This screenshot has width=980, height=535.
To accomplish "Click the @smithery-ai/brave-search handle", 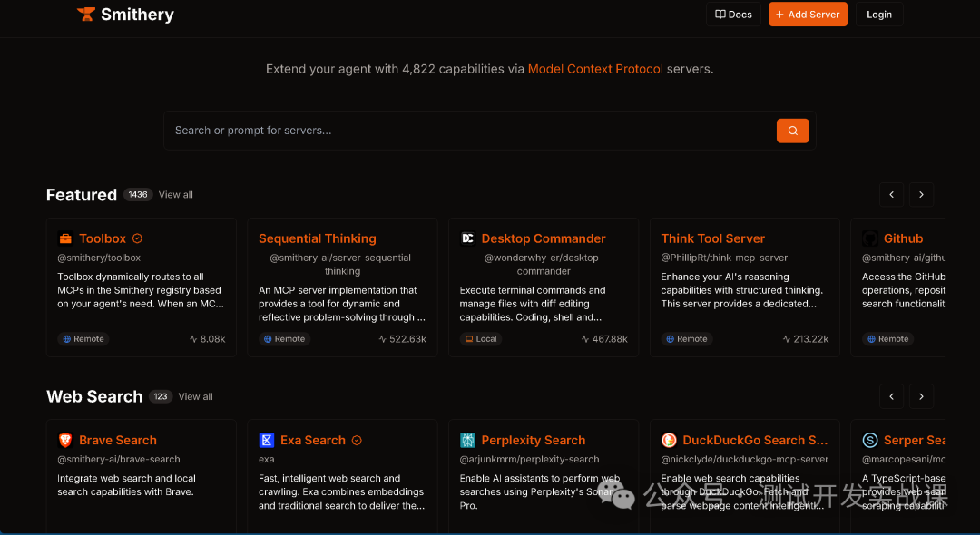I will click(x=119, y=460).
